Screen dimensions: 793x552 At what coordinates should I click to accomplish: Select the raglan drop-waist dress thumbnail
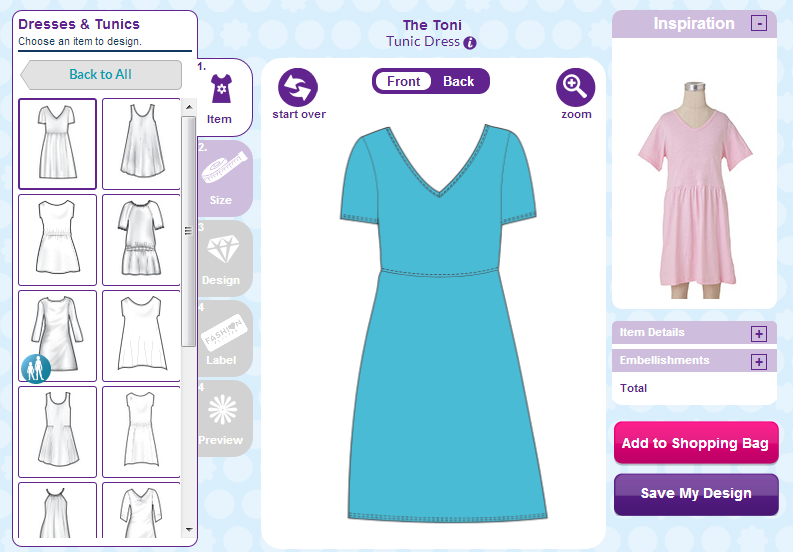point(142,240)
